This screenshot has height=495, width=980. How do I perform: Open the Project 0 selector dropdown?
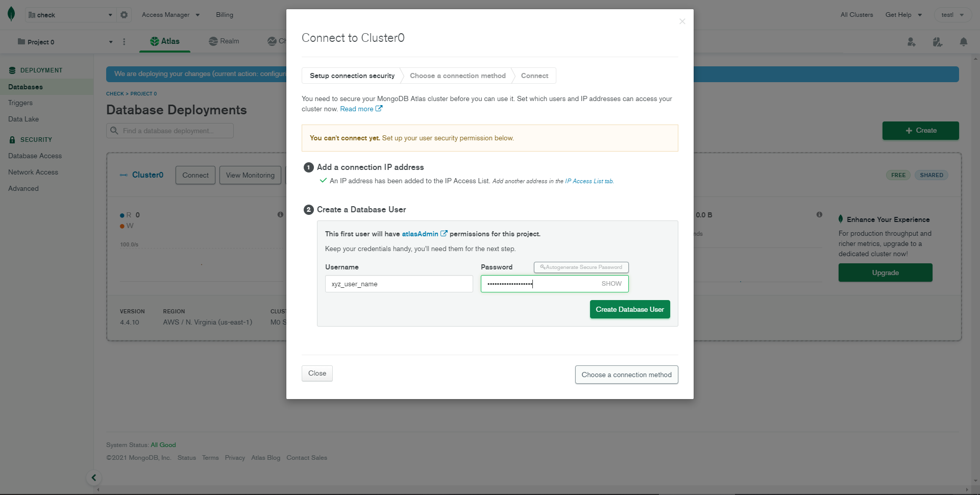click(65, 42)
